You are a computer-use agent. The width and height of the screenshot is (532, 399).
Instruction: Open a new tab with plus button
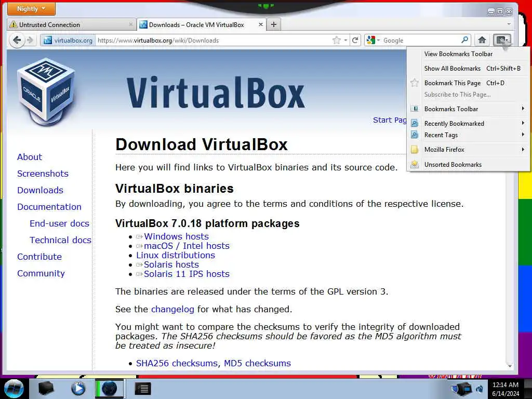[274, 24]
